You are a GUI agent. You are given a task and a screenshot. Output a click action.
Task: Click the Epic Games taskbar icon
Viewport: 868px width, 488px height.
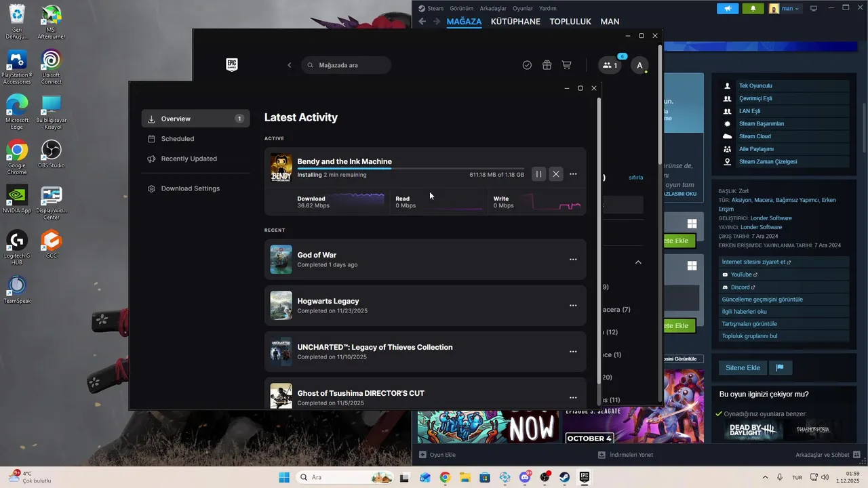point(584,477)
